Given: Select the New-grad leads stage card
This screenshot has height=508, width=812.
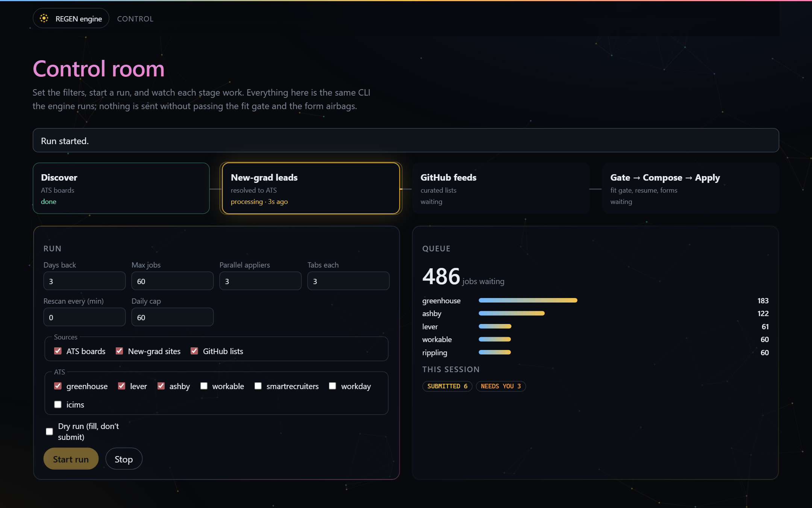Looking at the screenshot, I should (x=311, y=188).
